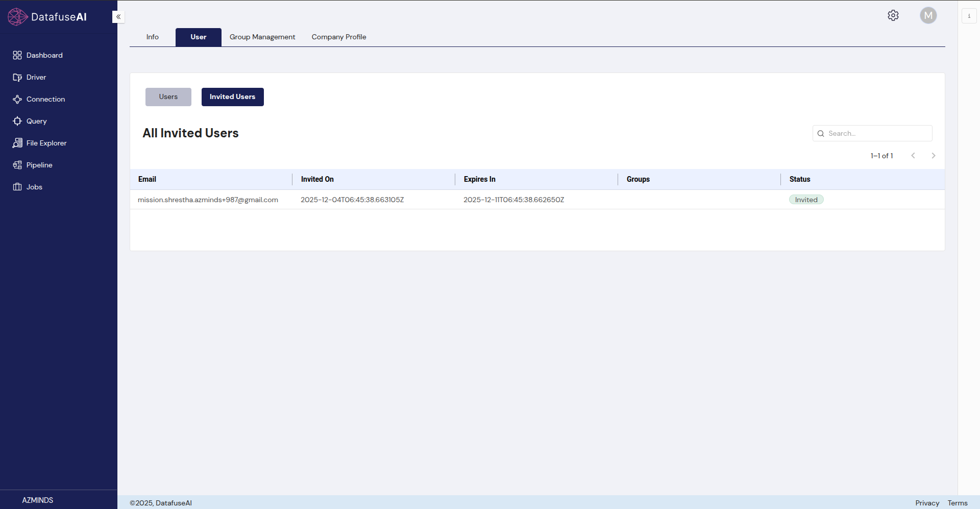Collapse the sidebar with the chevron button

(118, 17)
